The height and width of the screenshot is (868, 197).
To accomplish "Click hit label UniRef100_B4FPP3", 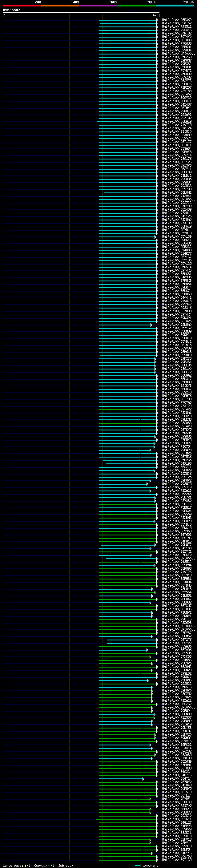I will coord(177,826).
